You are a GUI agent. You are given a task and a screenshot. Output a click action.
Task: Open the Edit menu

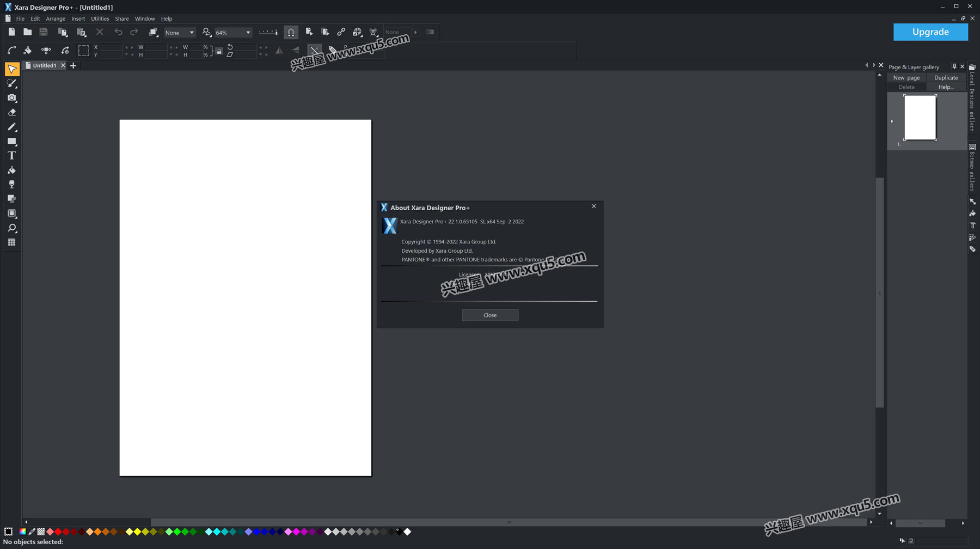click(x=35, y=19)
